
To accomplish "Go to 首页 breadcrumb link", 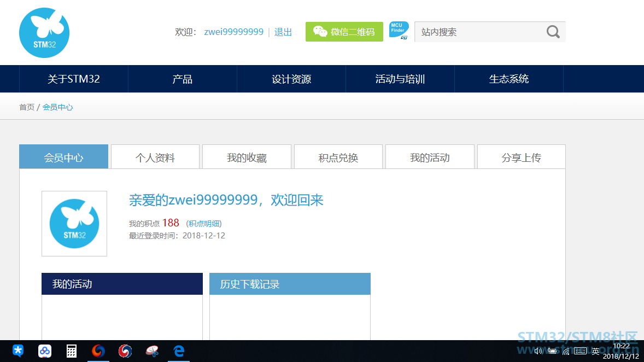I will pos(27,107).
